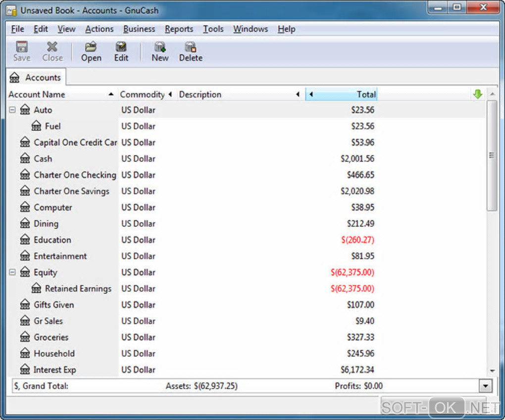Open the Business menu

pos(139,29)
